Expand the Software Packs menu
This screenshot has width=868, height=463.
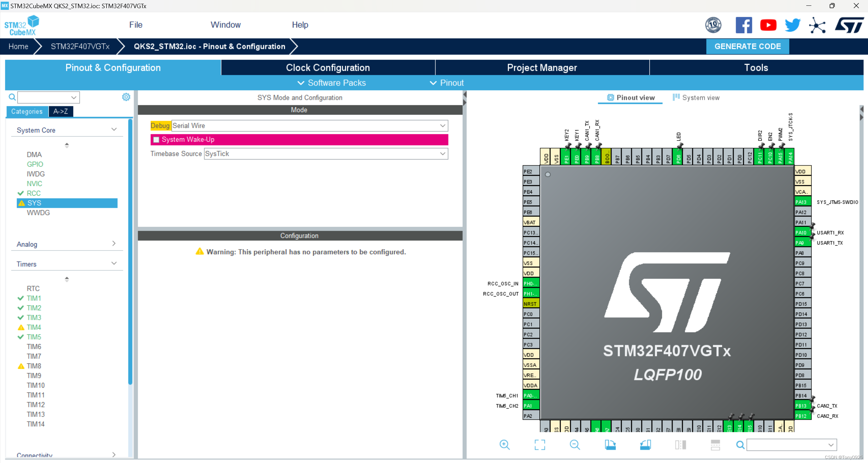point(331,83)
